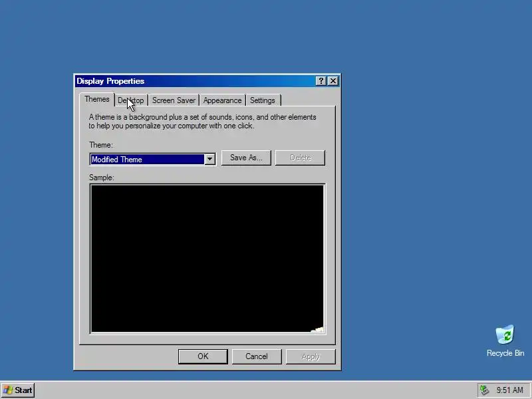
Task: Click the help question mark button
Action: tap(321, 81)
